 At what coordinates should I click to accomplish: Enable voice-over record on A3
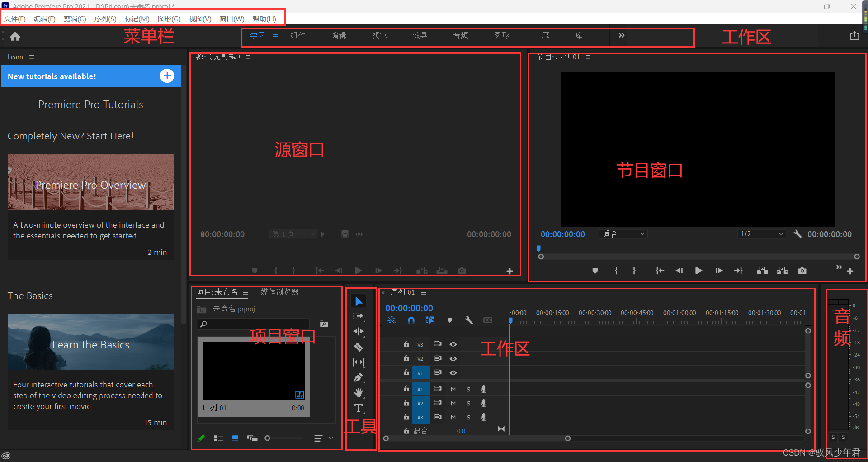(x=484, y=417)
